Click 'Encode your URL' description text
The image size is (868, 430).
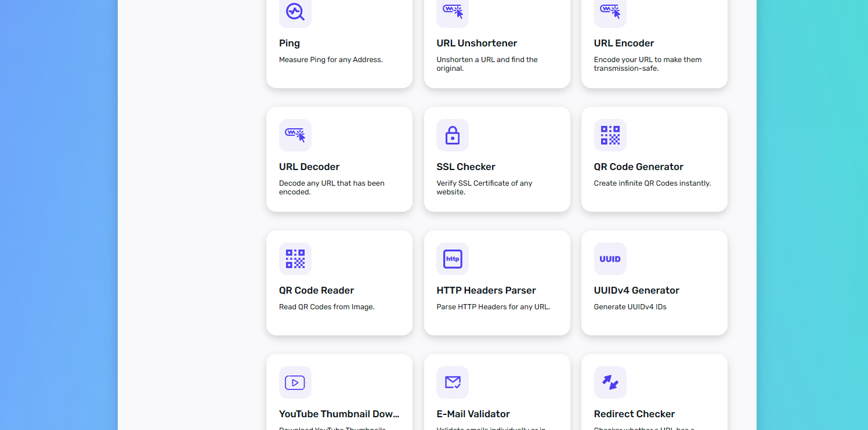click(x=648, y=64)
